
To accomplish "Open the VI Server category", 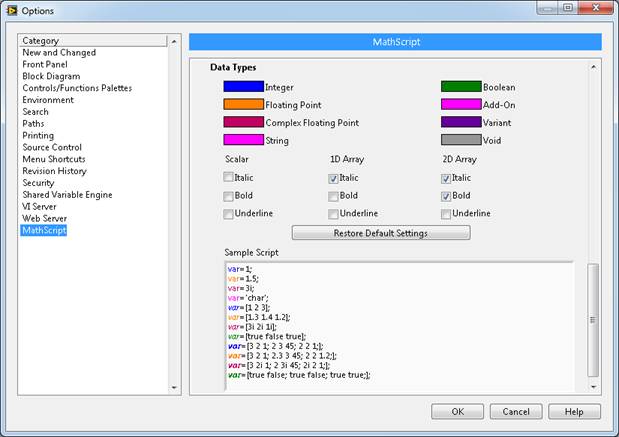I will [x=39, y=206].
